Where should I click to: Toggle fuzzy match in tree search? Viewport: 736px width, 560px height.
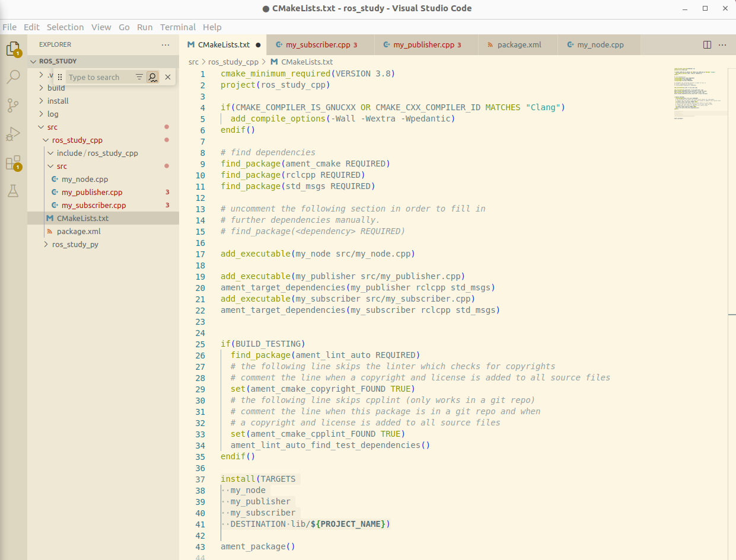click(x=153, y=77)
